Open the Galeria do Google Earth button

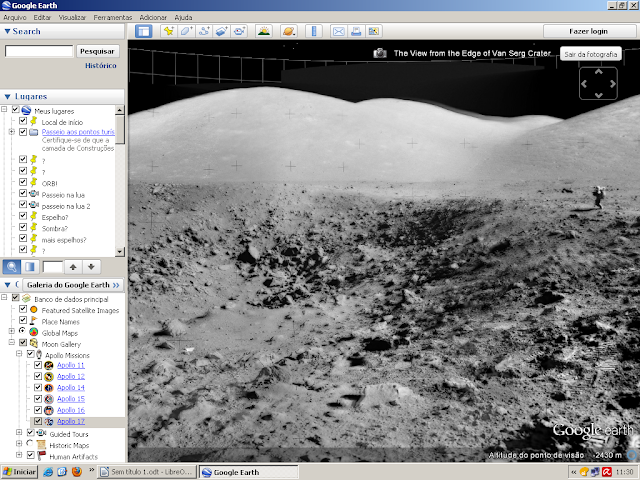click(x=73, y=285)
